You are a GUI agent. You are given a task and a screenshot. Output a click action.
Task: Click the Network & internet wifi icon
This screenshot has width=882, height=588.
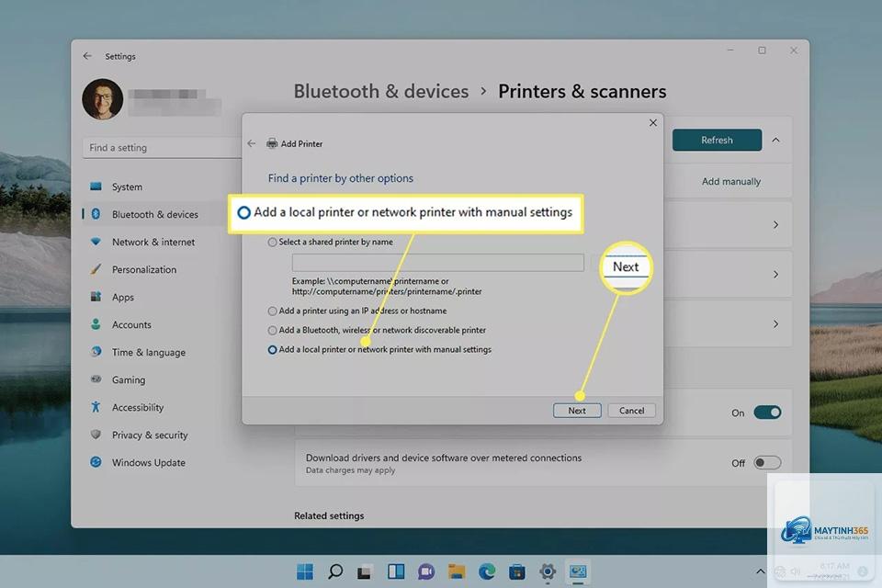(96, 242)
